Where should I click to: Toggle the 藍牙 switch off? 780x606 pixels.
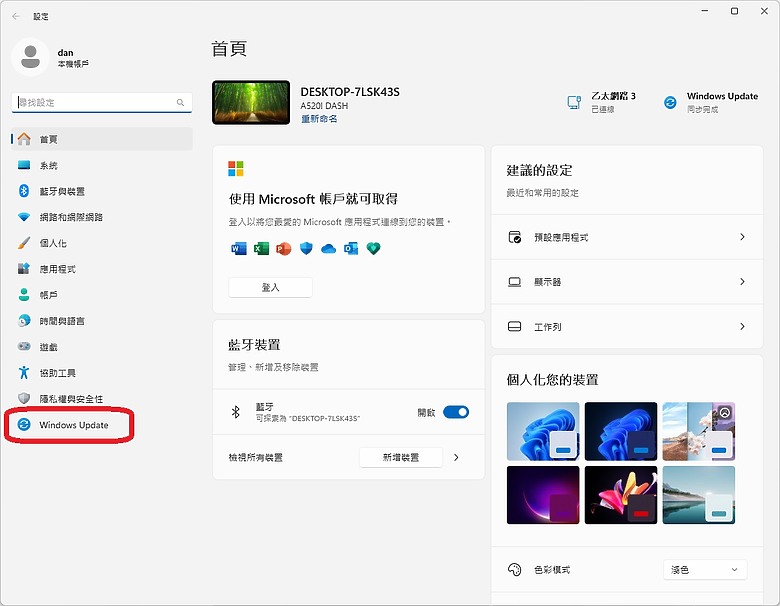pos(456,412)
